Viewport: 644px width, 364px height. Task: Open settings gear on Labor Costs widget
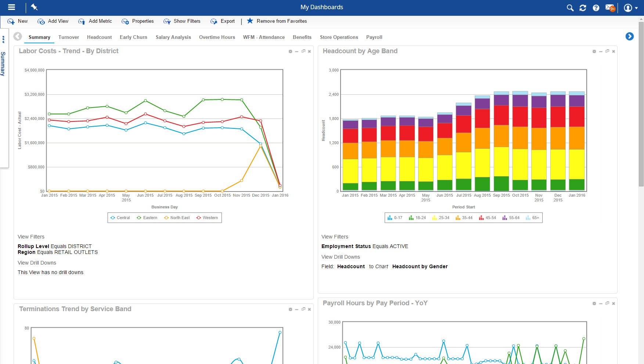coord(290,52)
